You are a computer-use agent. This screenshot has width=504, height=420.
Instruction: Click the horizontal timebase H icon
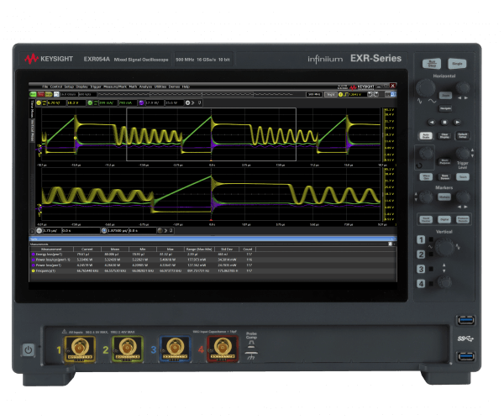click(x=39, y=231)
